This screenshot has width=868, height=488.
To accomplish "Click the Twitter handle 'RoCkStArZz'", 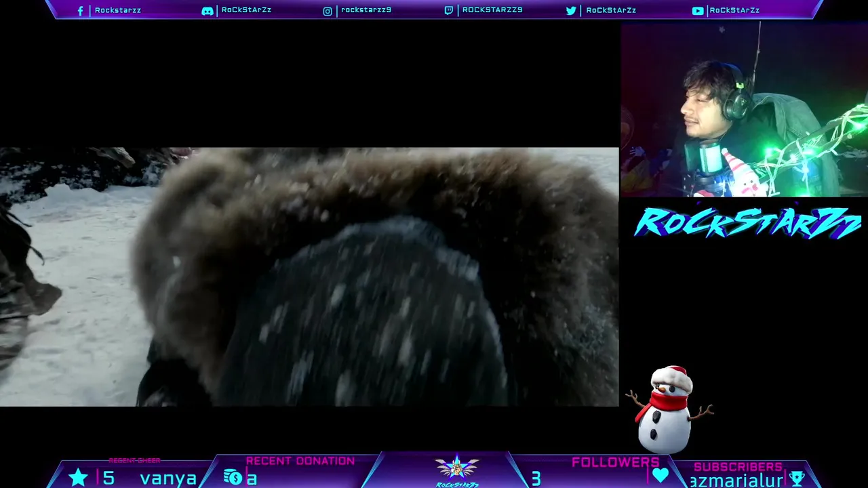I will [611, 10].
